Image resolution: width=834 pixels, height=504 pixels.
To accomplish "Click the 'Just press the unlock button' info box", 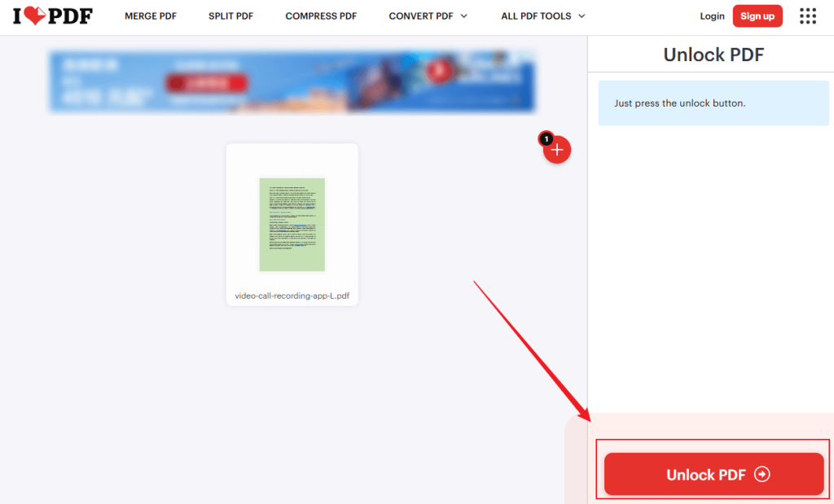I will 713,103.
